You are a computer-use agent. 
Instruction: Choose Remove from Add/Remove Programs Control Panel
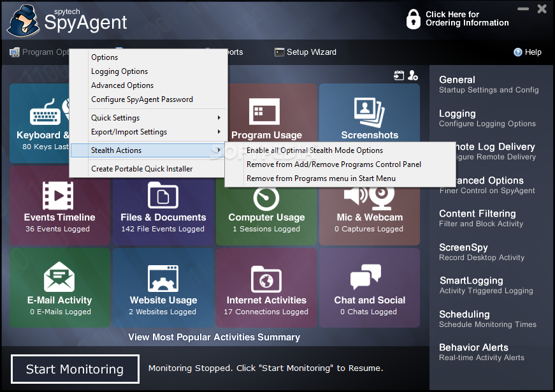(340, 164)
